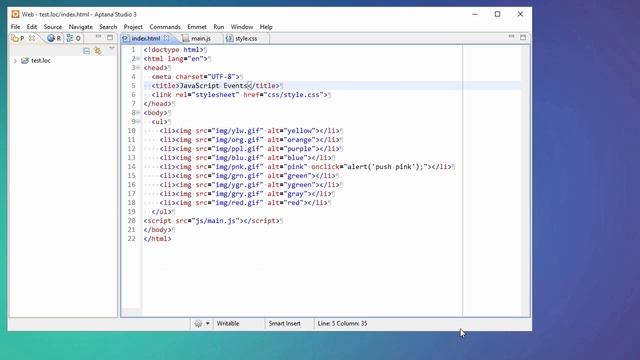
Task: Open the Source menu
Action: pos(53,27)
